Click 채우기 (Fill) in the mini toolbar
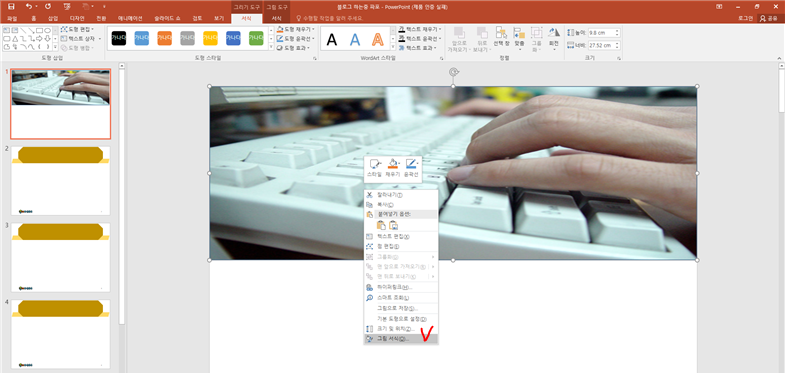 (x=392, y=168)
